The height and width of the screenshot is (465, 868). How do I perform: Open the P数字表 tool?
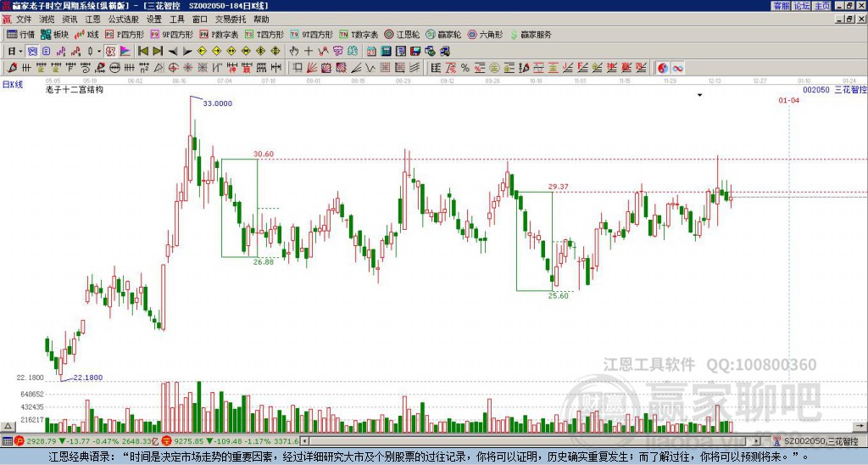220,34
